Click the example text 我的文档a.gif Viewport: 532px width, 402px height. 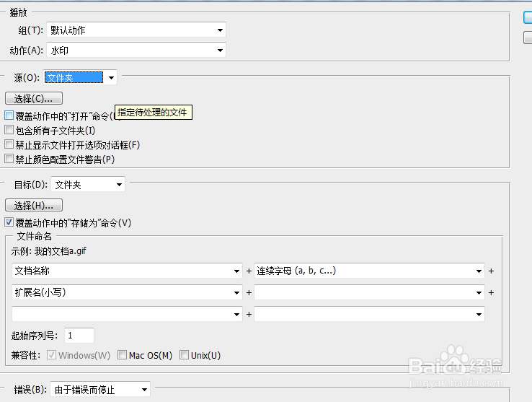(x=61, y=251)
